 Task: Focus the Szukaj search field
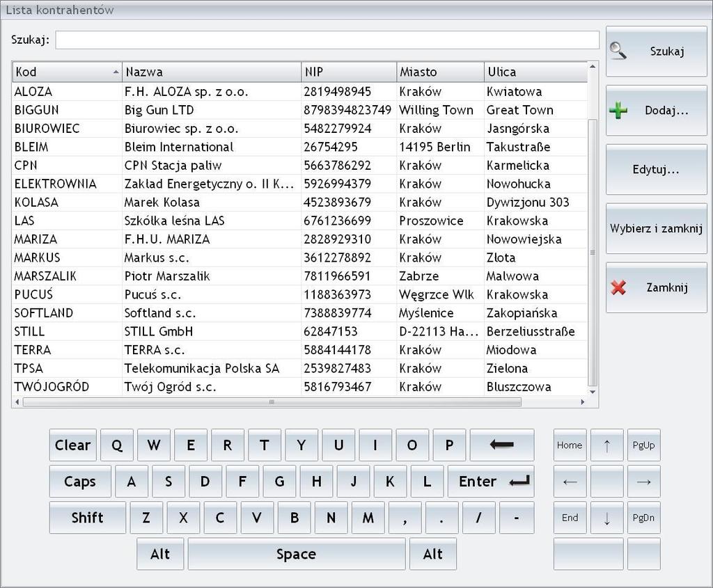point(327,40)
